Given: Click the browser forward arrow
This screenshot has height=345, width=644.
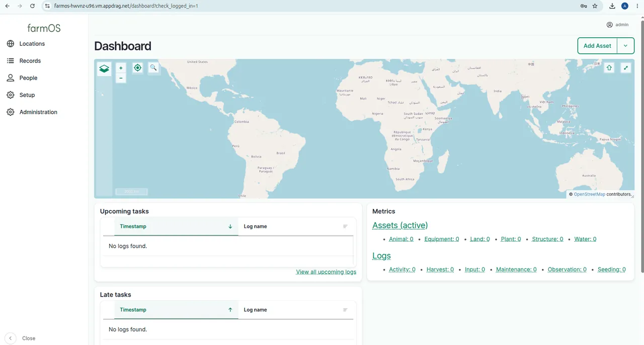Looking at the screenshot, I should (x=20, y=6).
